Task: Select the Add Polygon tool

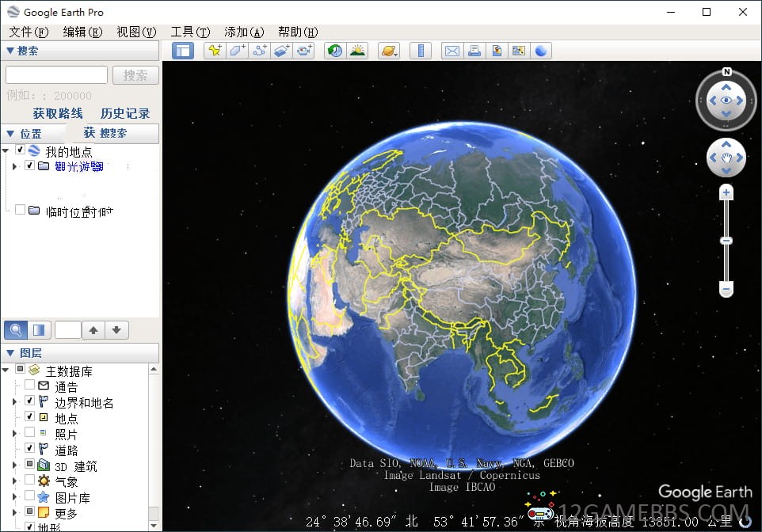Action: click(x=237, y=51)
